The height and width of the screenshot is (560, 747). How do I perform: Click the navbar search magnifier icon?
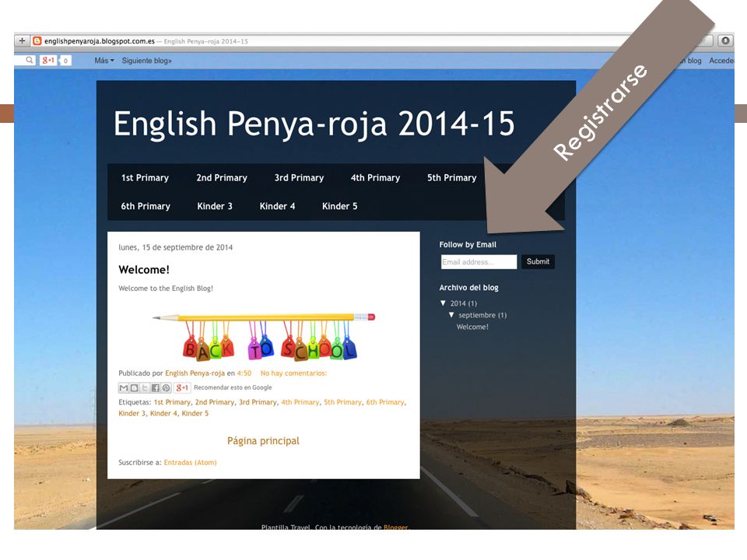[29, 61]
